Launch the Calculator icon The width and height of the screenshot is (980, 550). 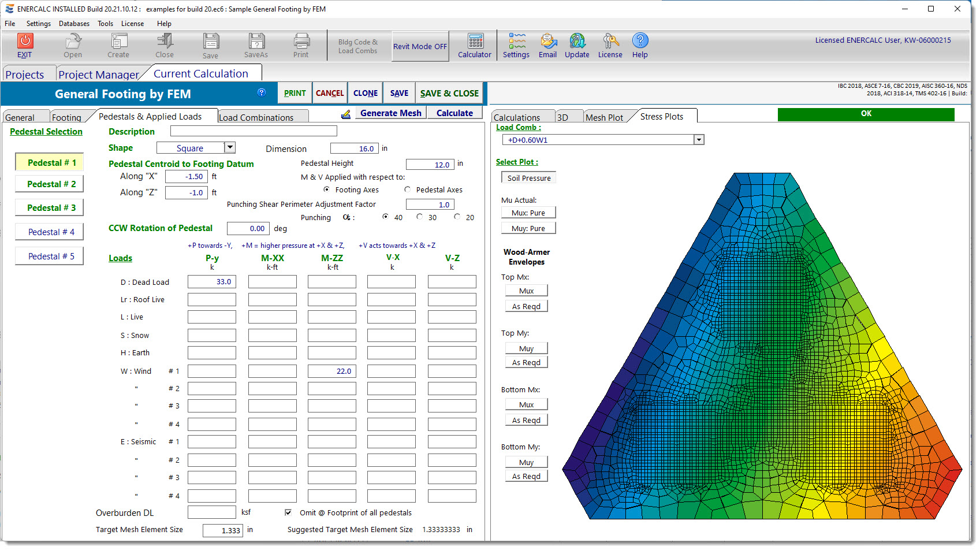click(475, 45)
